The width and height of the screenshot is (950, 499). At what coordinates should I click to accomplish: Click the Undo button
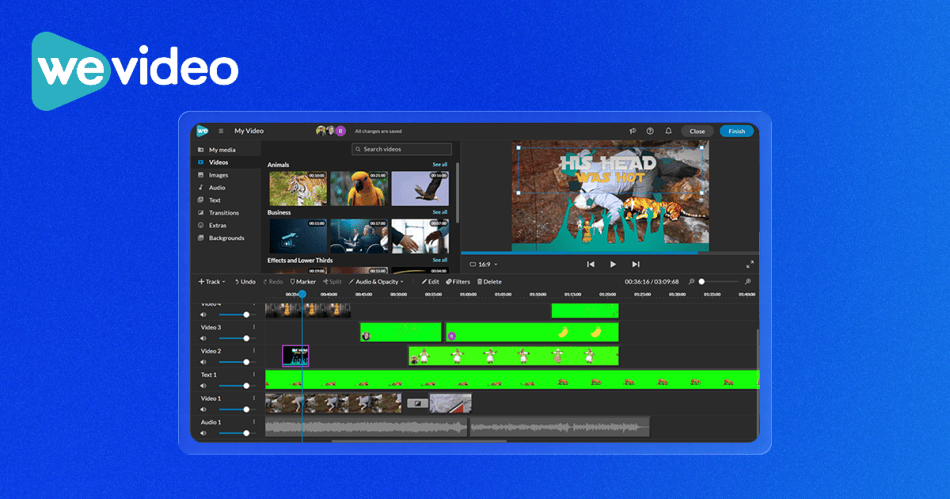point(245,282)
